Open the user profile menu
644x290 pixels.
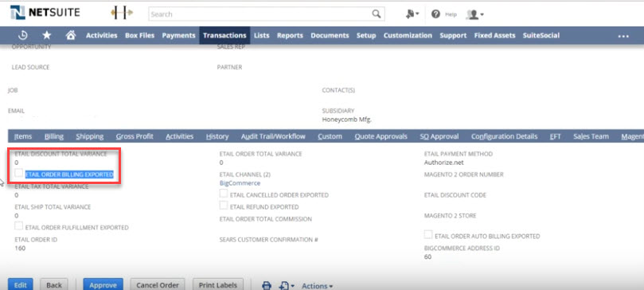[x=474, y=14]
